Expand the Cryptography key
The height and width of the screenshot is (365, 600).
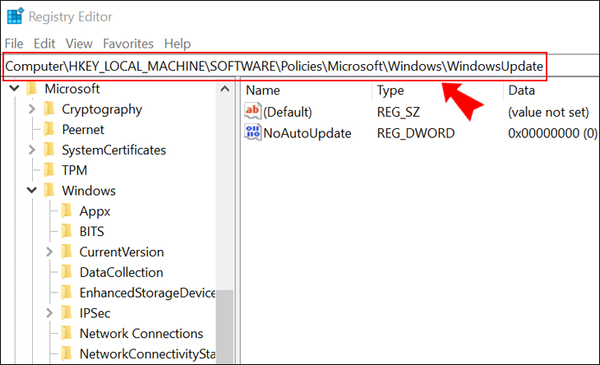coord(32,109)
